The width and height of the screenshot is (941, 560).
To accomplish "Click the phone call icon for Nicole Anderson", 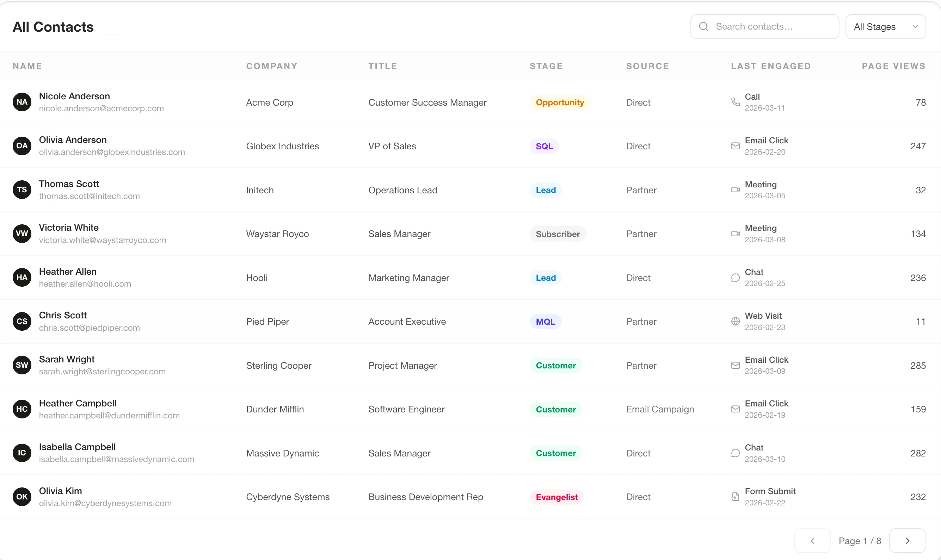I will click(x=735, y=102).
